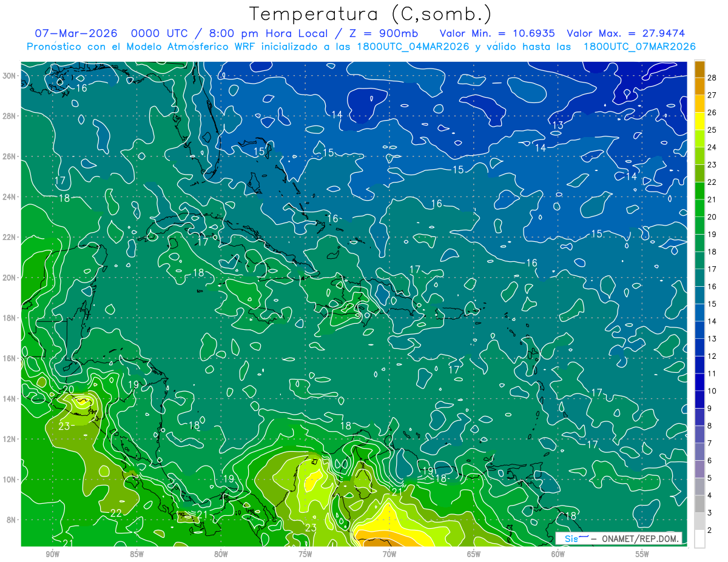
Task: Click the contour label 20 on the map
Action: click(x=68, y=390)
